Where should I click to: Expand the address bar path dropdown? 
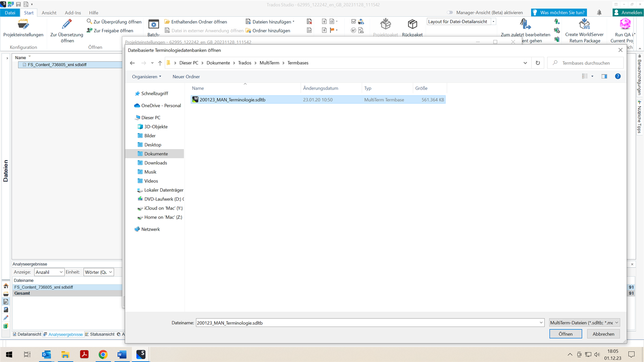(x=525, y=63)
